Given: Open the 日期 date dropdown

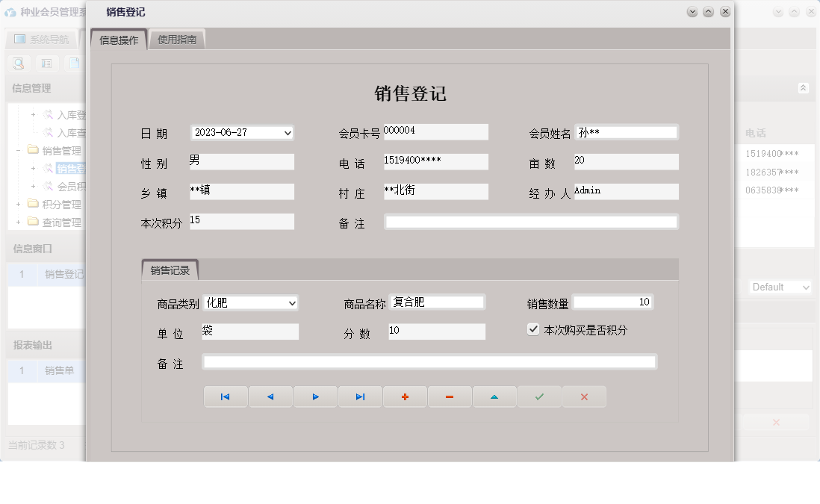Looking at the screenshot, I should point(286,132).
